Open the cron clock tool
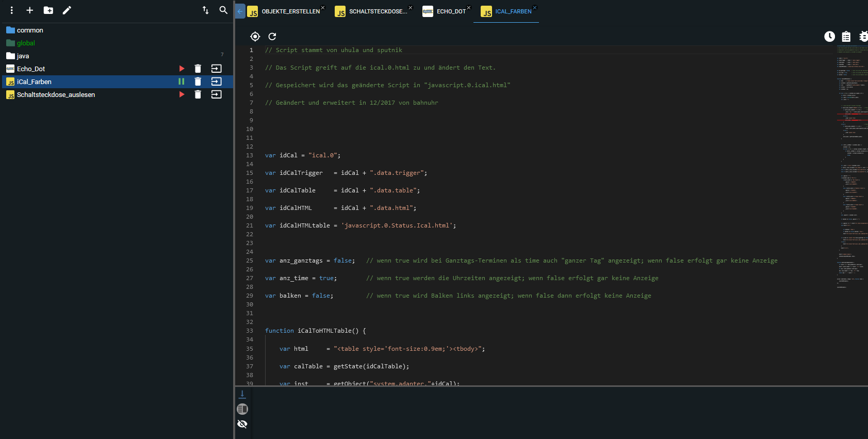The height and width of the screenshot is (439, 868). coord(829,36)
